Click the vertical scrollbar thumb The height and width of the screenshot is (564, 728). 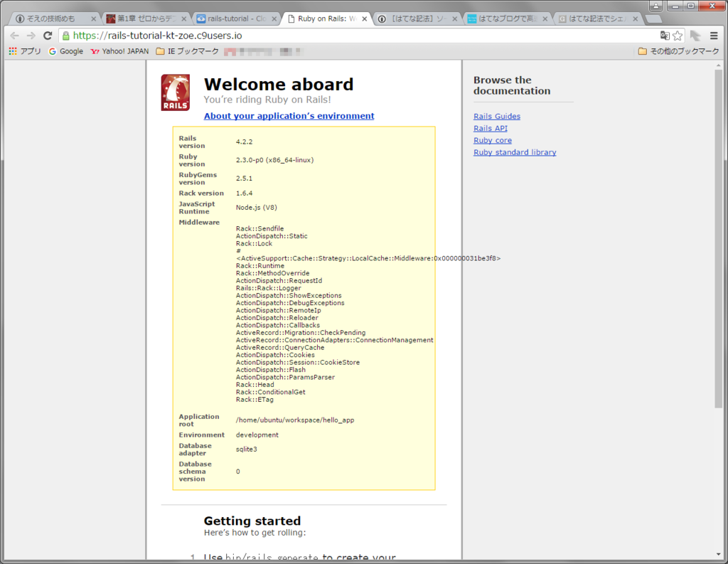coord(719,239)
